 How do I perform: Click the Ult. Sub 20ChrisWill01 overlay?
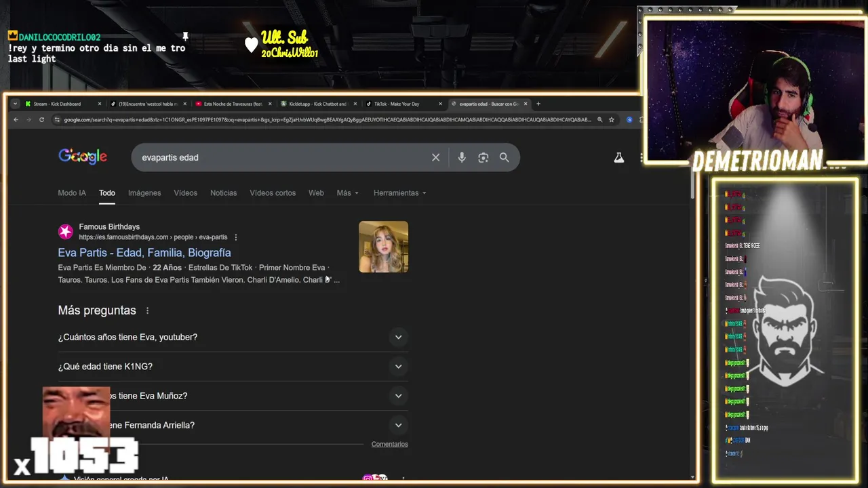click(282, 44)
